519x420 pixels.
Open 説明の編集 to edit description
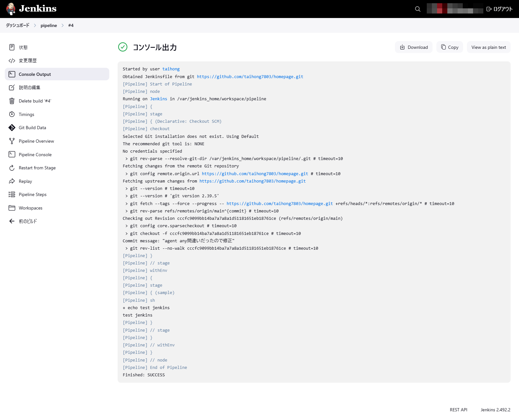coord(30,87)
